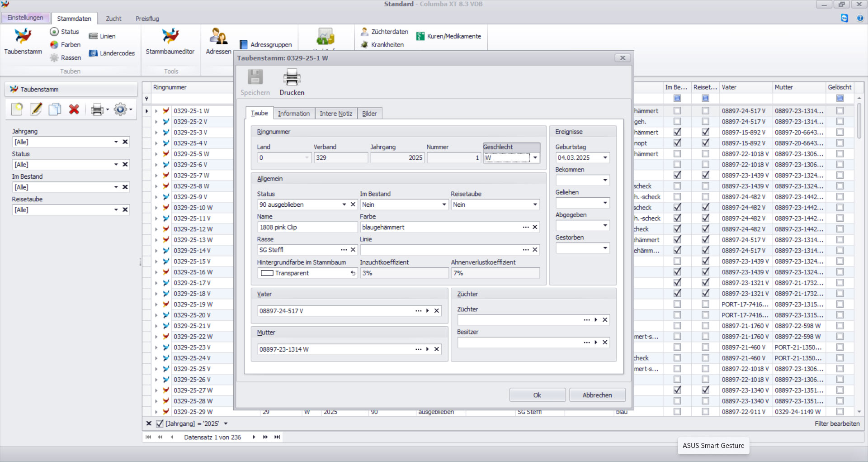868x462 pixels.
Task: Click the Abbrechen button
Action: (x=597, y=395)
